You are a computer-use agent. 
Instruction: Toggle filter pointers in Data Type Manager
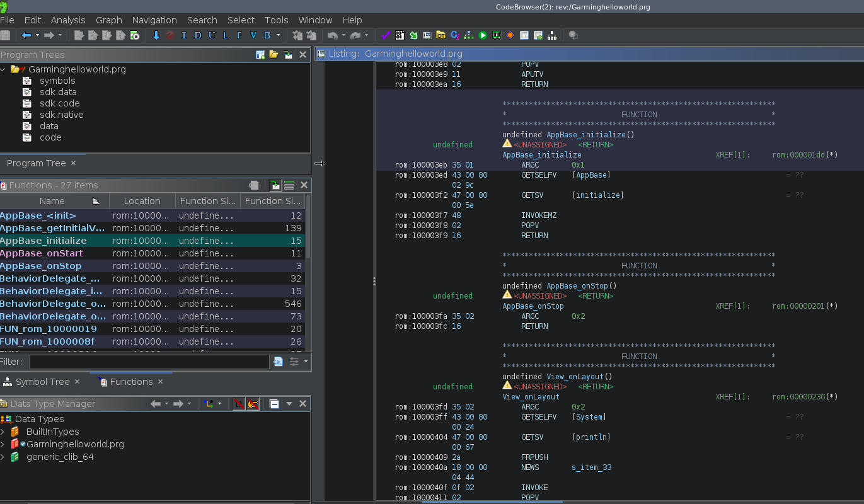coord(253,404)
